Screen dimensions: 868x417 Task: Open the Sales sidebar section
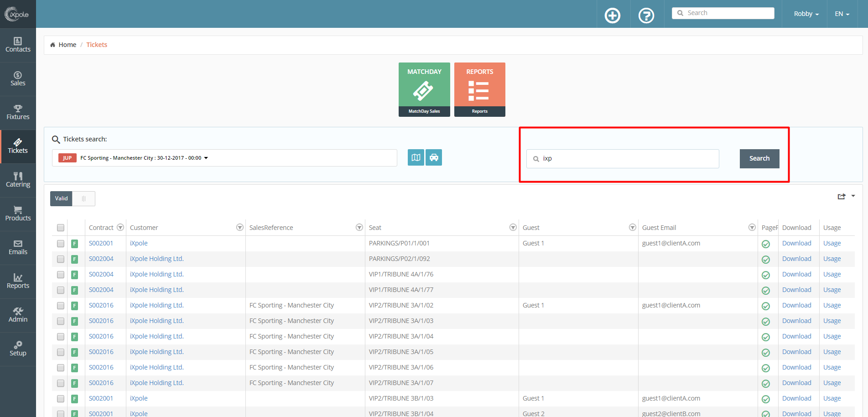[x=18, y=79]
